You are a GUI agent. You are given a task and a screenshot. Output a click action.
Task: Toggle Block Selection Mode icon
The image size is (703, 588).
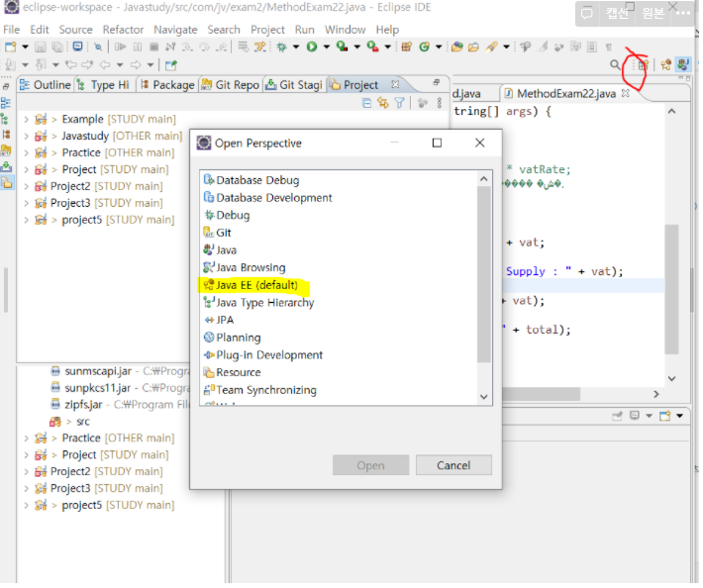[x=592, y=47]
